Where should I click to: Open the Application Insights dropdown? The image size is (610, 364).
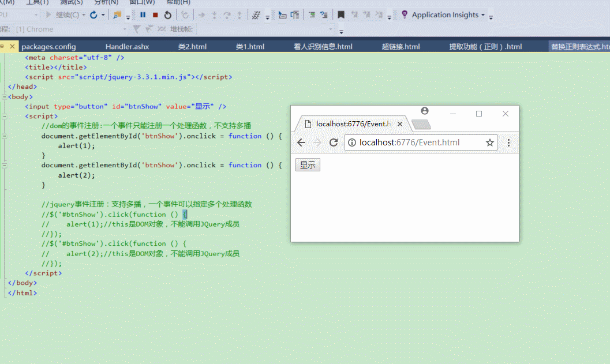tap(483, 15)
